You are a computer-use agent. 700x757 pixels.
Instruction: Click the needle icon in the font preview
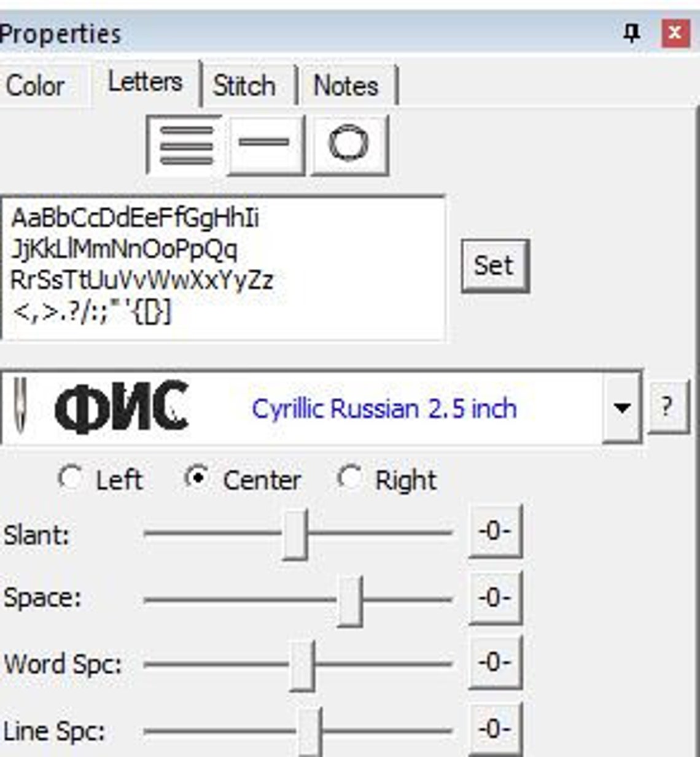tap(20, 405)
